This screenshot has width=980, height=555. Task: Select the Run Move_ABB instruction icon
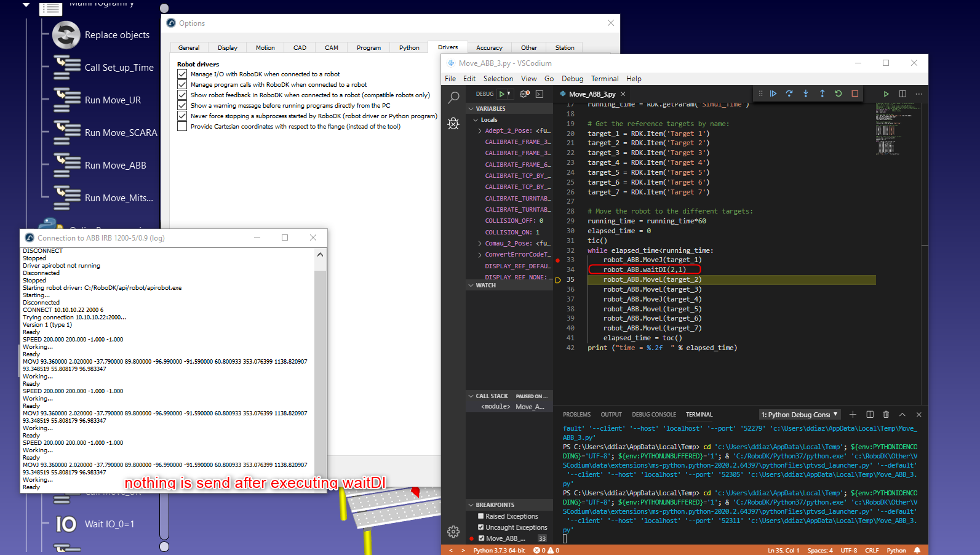[x=67, y=166]
